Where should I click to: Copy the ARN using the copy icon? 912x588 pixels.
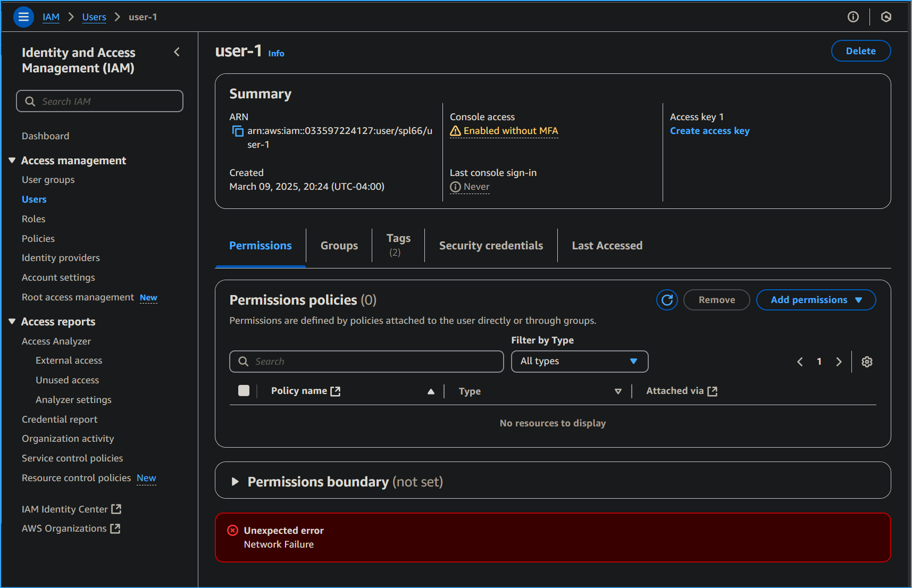point(238,131)
